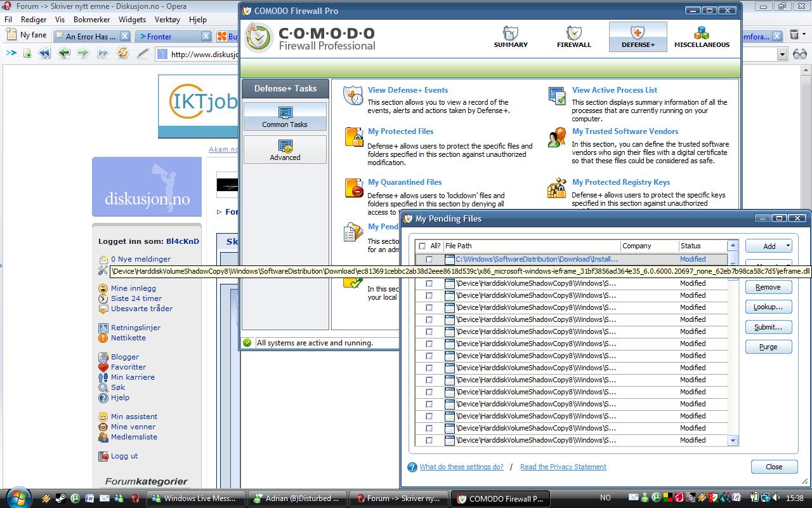Click the Purge button
The width and height of the screenshot is (812, 508).
pyautogui.click(x=768, y=347)
